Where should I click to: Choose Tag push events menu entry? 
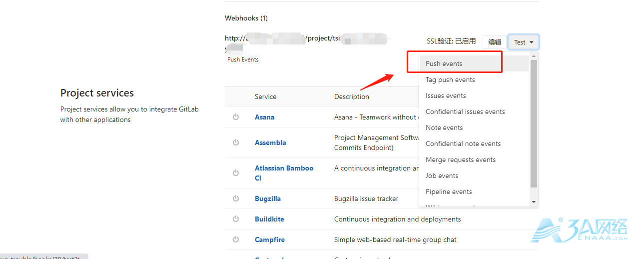(x=474, y=79)
